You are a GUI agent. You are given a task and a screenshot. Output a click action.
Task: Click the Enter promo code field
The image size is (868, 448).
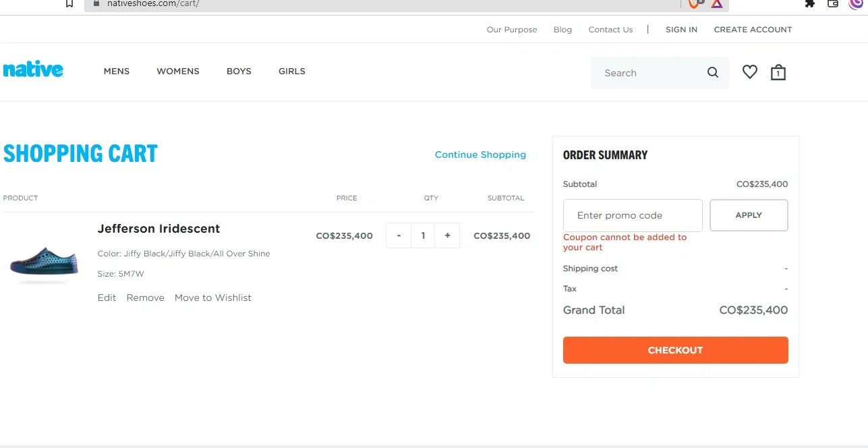click(633, 215)
